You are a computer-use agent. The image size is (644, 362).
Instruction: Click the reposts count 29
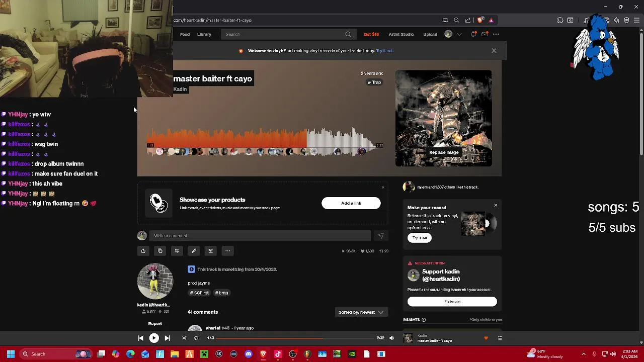(384, 251)
